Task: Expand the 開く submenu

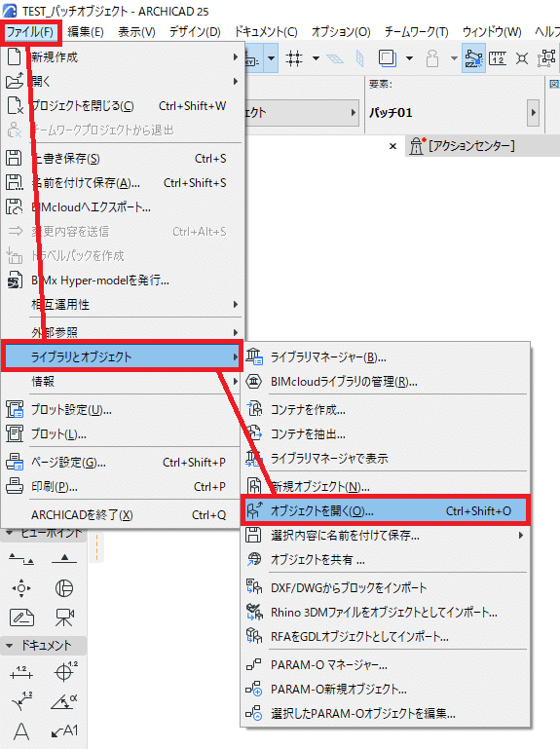Action: (x=123, y=82)
